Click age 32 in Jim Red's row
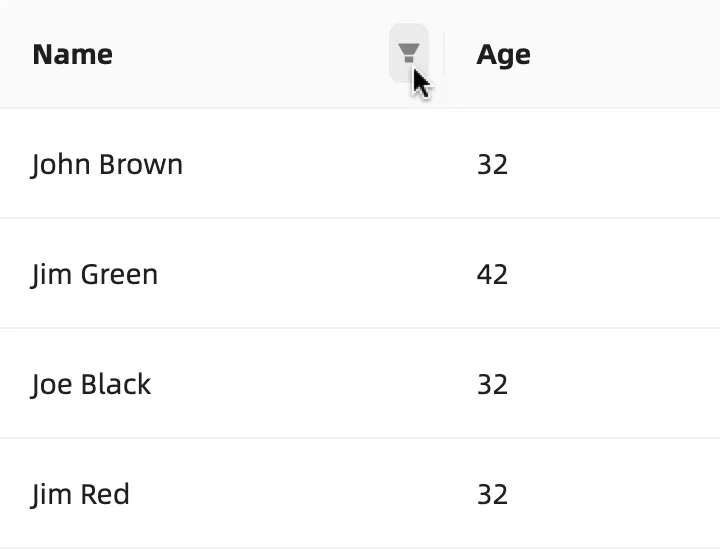The image size is (720, 550). pyautogui.click(x=492, y=494)
